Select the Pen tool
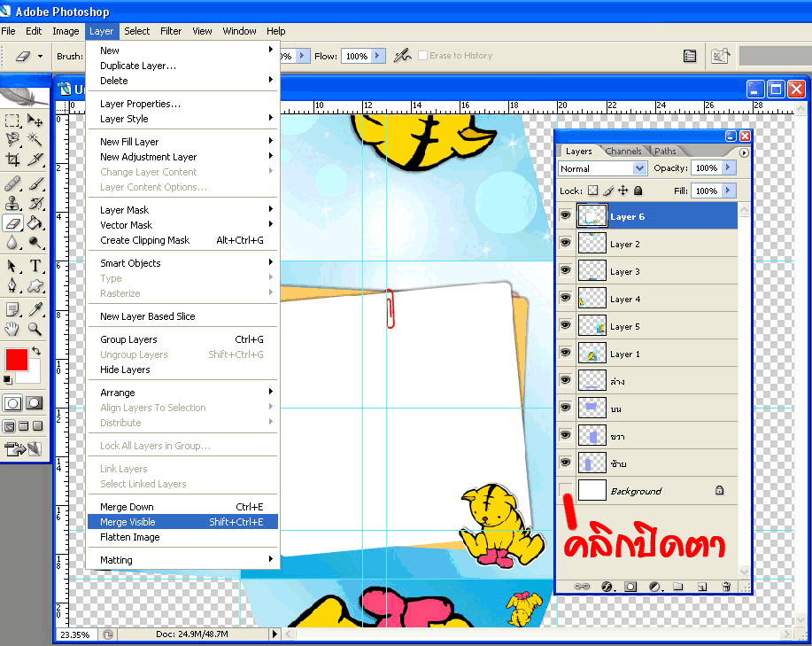This screenshot has height=646, width=812. tap(12, 286)
